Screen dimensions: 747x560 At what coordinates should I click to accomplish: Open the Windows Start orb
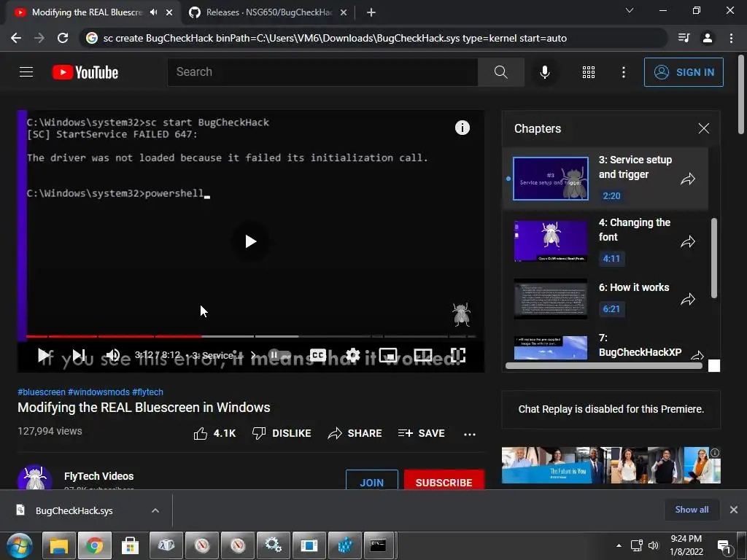19,545
